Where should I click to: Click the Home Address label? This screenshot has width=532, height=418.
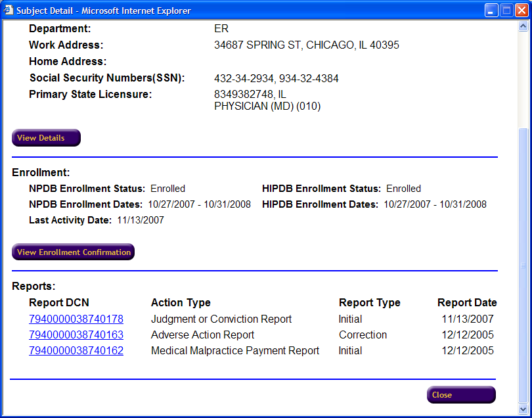tap(68, 62)
